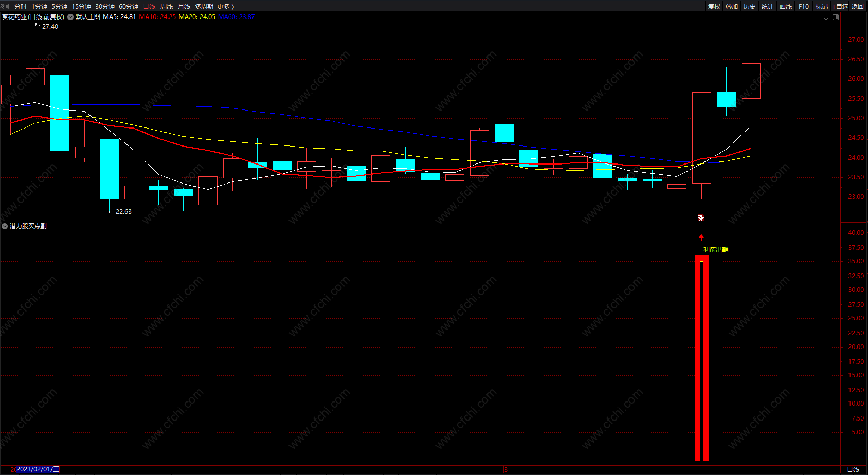The image size is (868, 475).
Task: Click the 22.63 low price label
Action: (123, 212)
